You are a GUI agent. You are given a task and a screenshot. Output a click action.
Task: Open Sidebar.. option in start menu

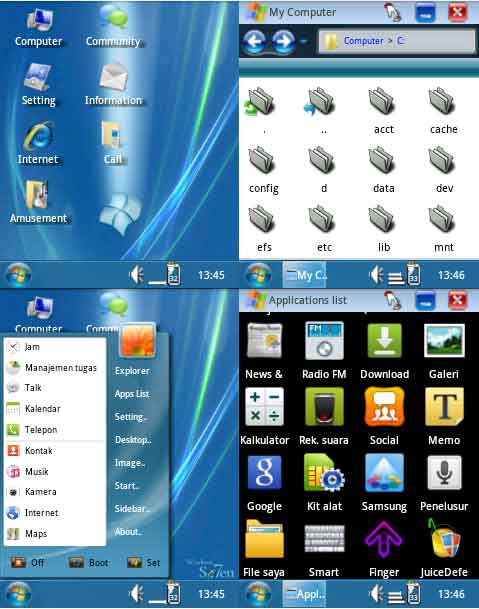click(x=132, y=509)
